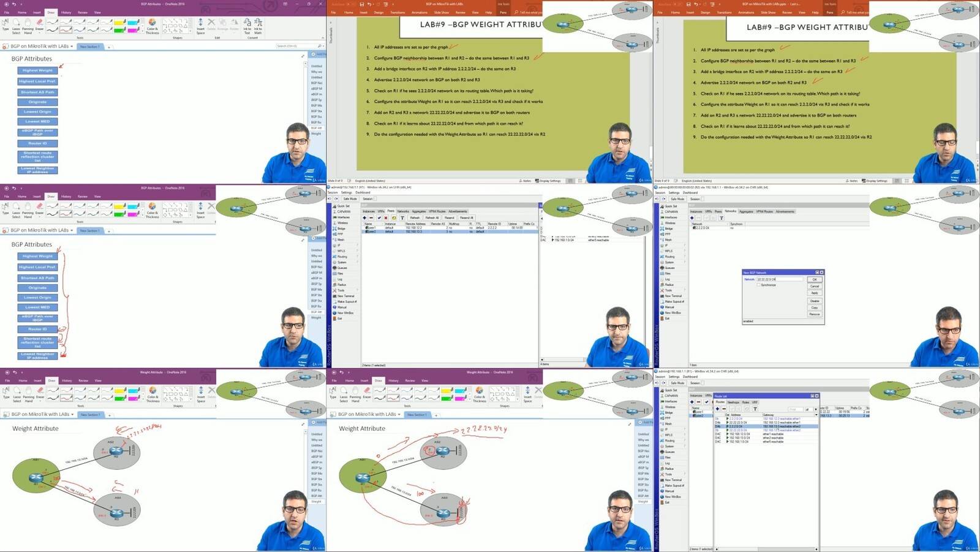This screenshot has width=980, height=552.
Task: Tick Synchronize checkbox in New BGP Network dialog
Action: pos(758,285)
